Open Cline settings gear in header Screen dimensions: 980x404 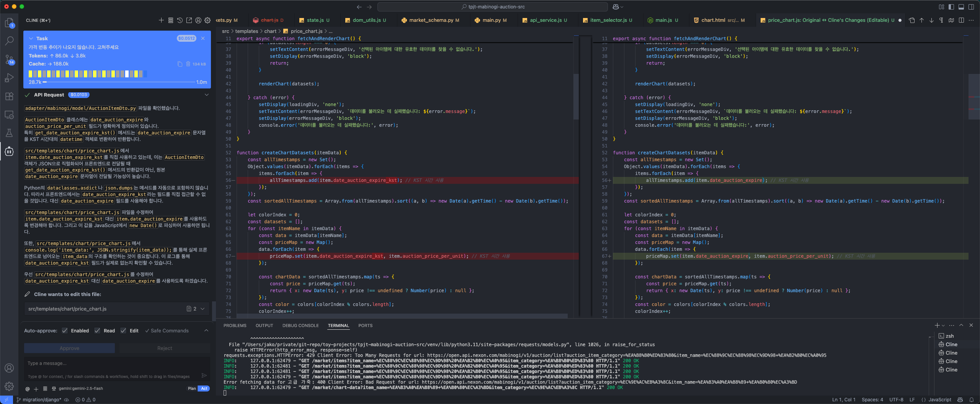[x=207, y=20]
